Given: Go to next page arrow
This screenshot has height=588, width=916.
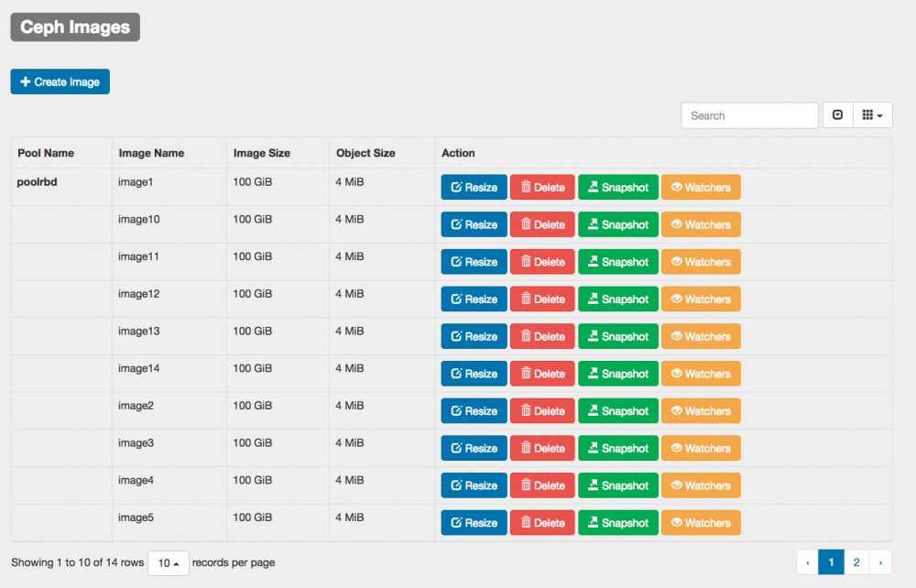Looking at the screenshot, I should click(x=879, y=562).
